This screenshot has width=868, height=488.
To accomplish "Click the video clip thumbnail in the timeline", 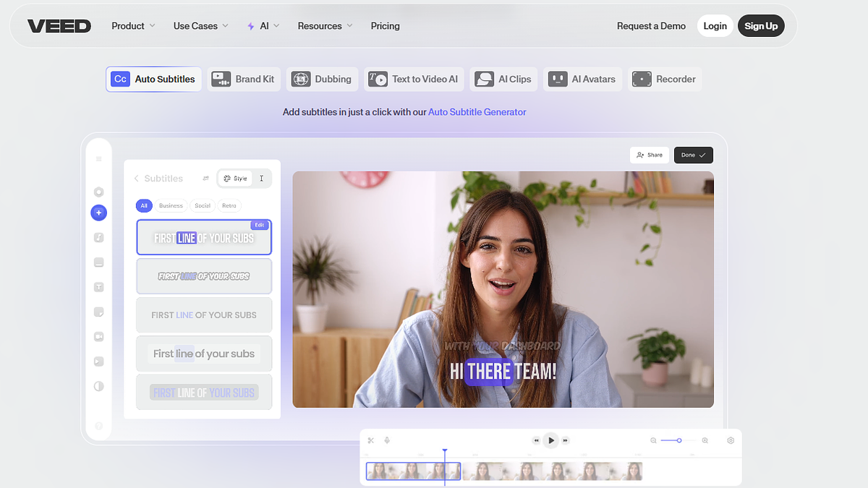I will [412, 471].
